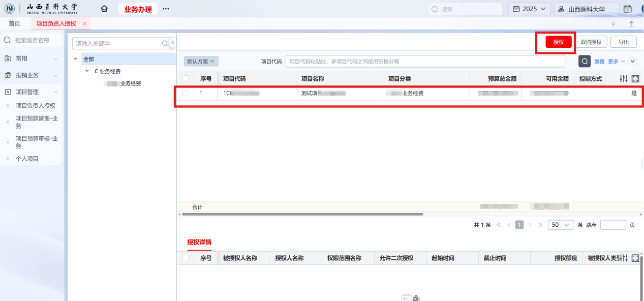Click the 取消授权 button
The height and width of the screenshot is (301, 644).
click(x=591, y=42)
